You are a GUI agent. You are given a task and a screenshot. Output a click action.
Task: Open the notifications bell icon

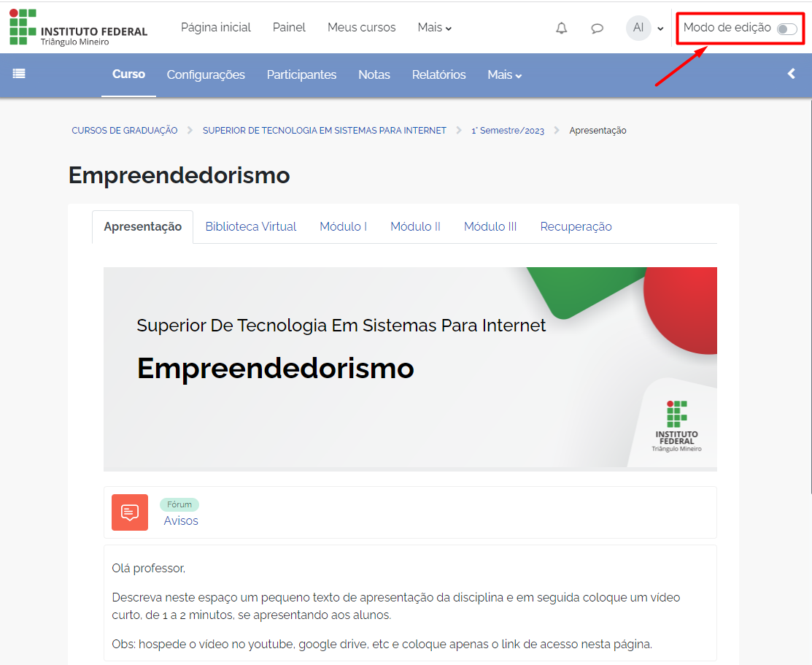click(x=561, y=28)
